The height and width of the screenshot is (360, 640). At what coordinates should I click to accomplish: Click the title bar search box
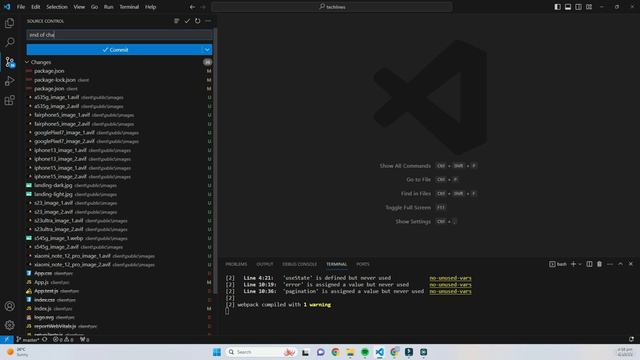332,7
